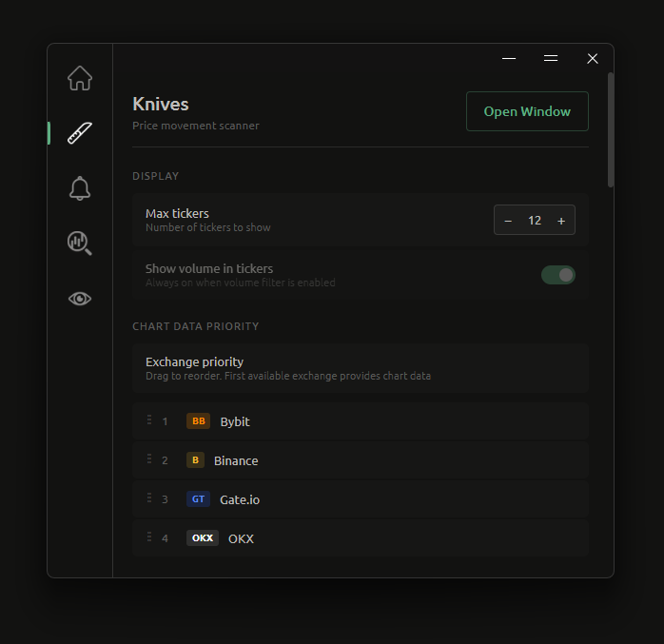Click priority number 2 beside Binance
The width and height of the screenshot is (664, 644).
165,460
